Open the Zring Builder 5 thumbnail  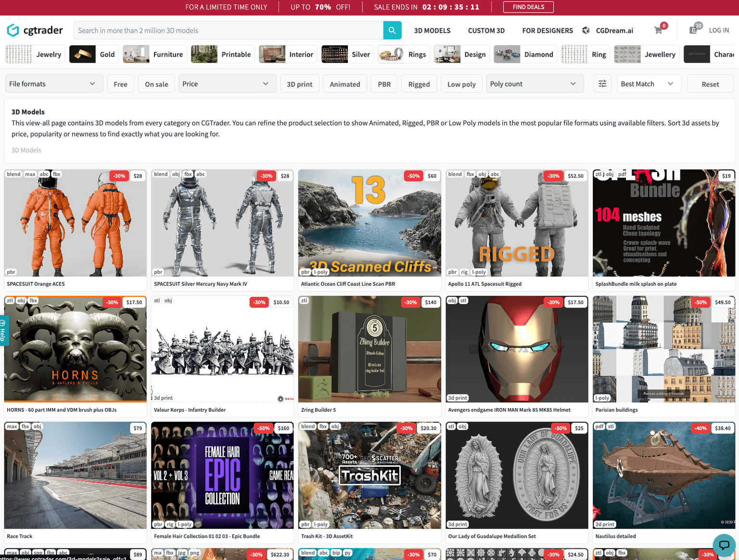369,349
